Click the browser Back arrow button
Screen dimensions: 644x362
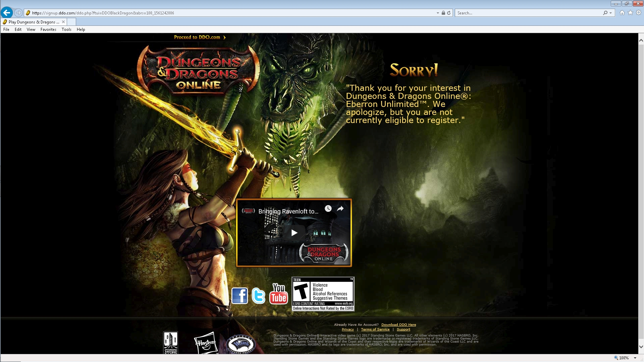tap(7, 13)
